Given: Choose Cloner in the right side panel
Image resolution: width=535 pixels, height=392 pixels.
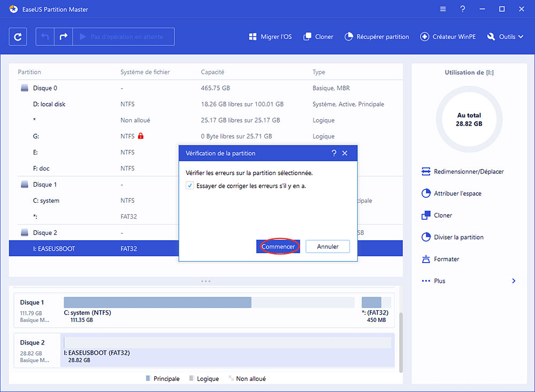Looking at the screenshot, I should click(x=437, y=216).
